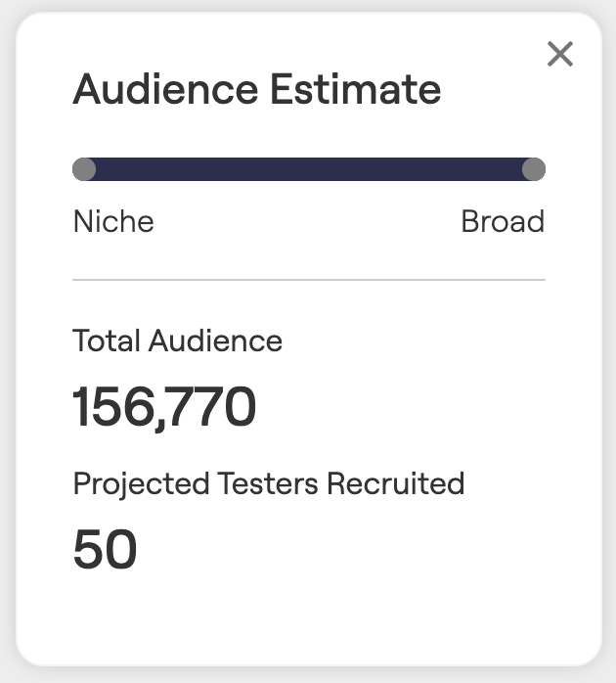
Task: Select the Niche label
Action: 113,222
